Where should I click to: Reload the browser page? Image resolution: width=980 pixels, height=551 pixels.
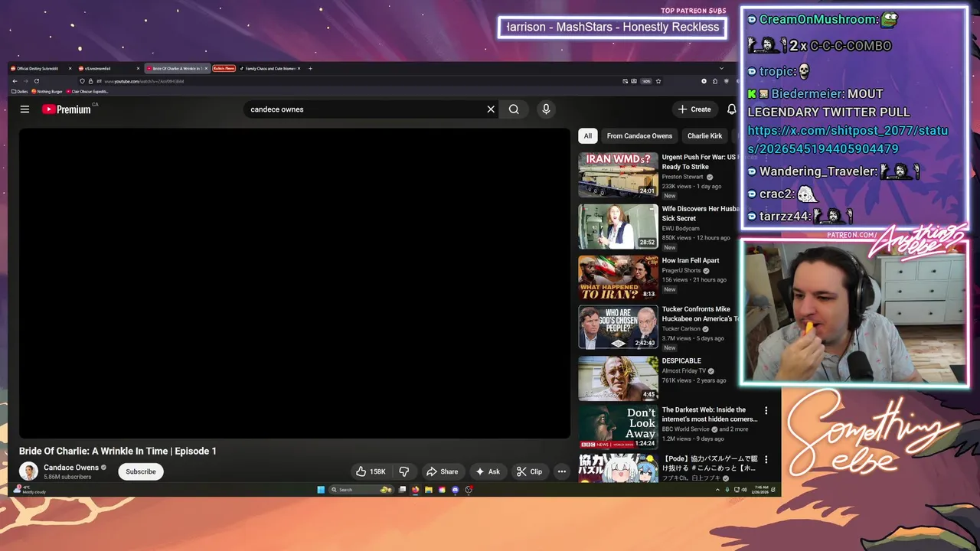(36, 81)
